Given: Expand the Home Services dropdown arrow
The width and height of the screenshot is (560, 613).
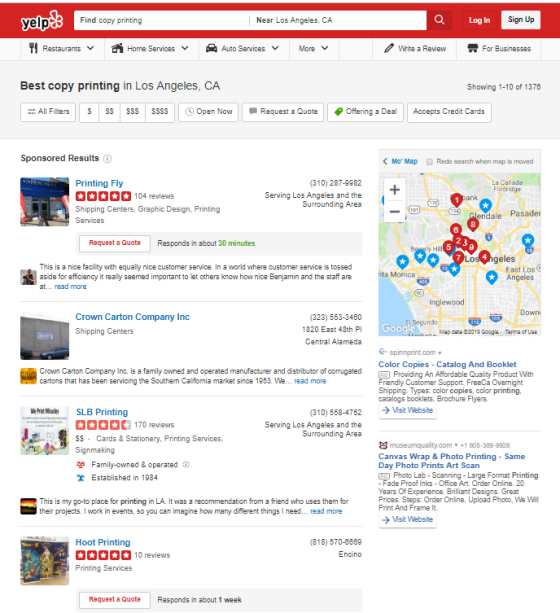Looking at the screenshot, I should coord(185,48).
